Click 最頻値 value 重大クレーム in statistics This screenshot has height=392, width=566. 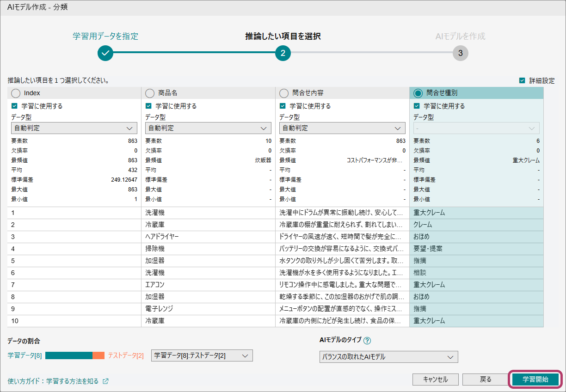click(x=526, y=160)
